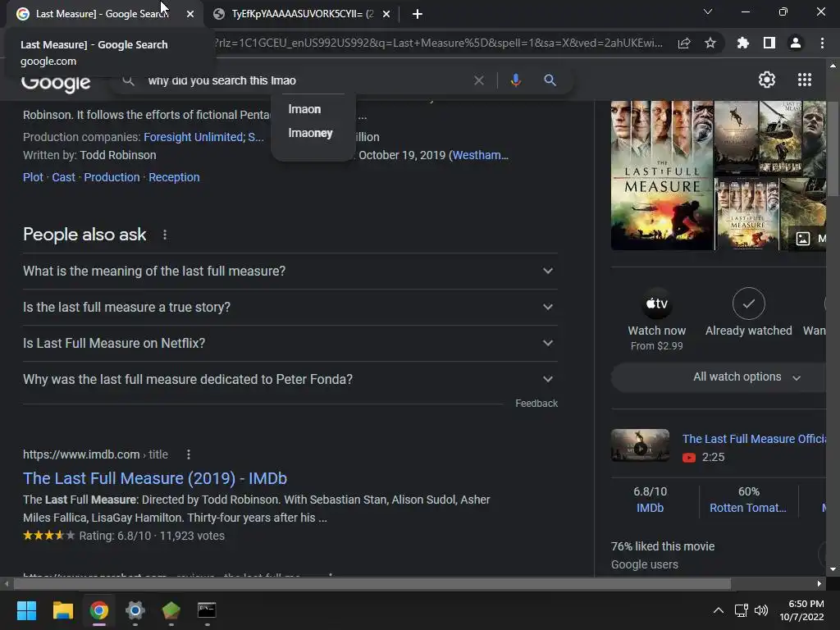The image size is (840, 630).
Task: Show hidden system tray icons
Action: click(719, 610)
